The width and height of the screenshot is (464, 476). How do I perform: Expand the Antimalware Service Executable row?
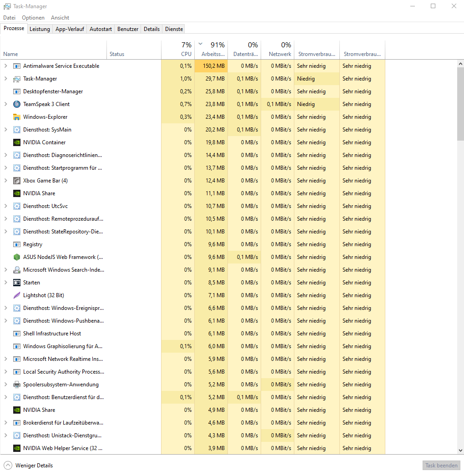[5, 66]
